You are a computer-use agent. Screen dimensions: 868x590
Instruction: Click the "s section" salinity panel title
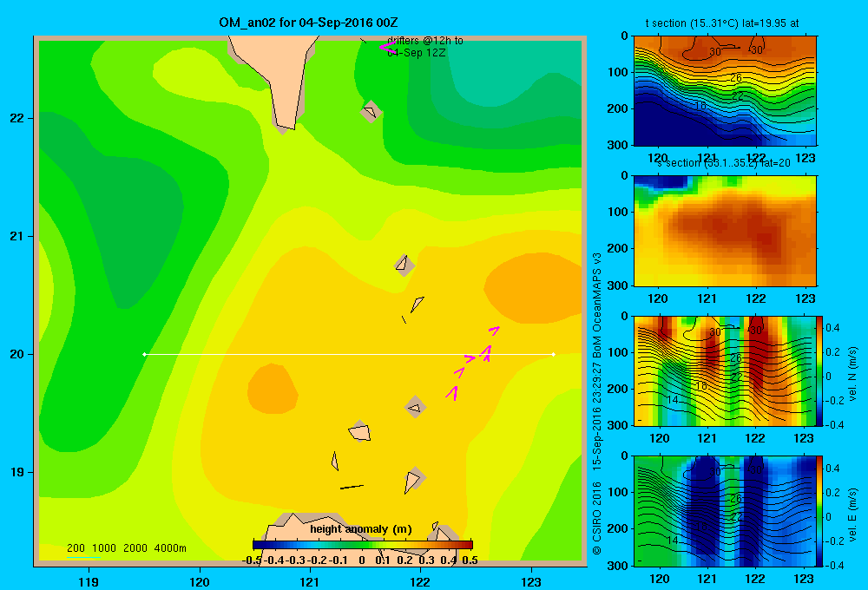tap(724, 163)
